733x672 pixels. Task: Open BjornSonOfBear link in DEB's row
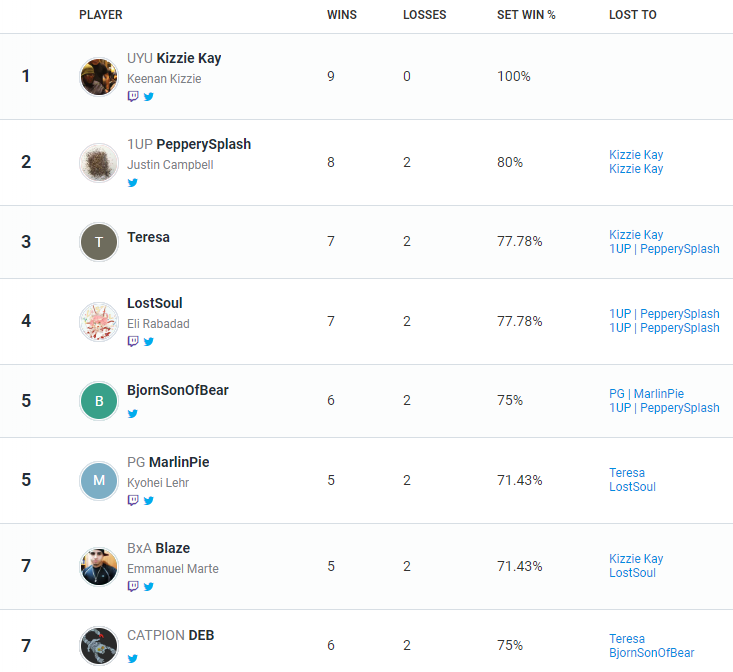tap(651, 652)
